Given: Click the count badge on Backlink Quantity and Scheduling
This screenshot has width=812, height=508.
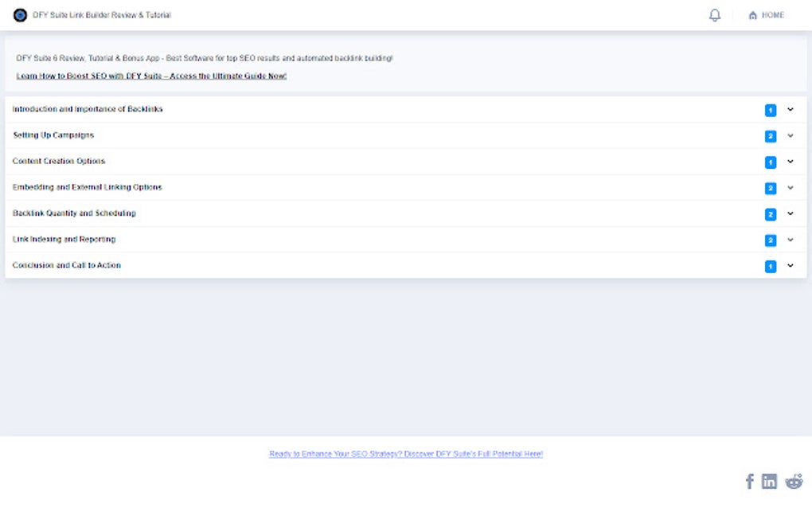Looking at the screenshot, I should click(x=771, y=214).
